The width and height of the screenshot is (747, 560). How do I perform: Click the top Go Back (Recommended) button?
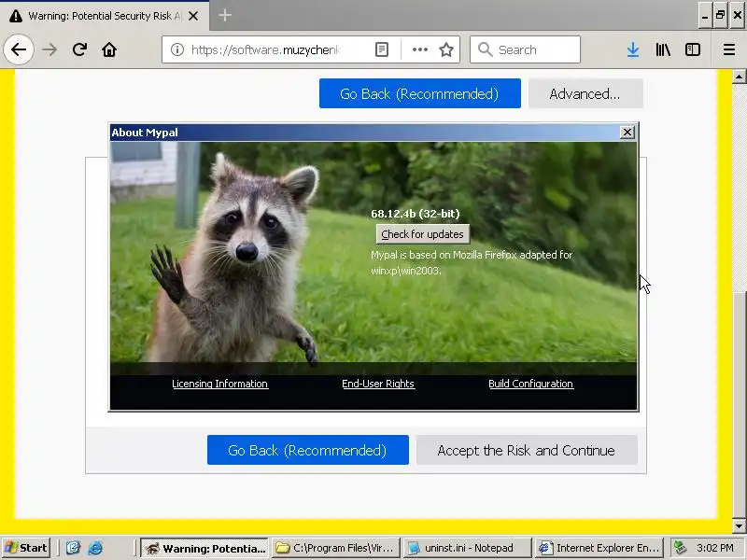(419, 94)
